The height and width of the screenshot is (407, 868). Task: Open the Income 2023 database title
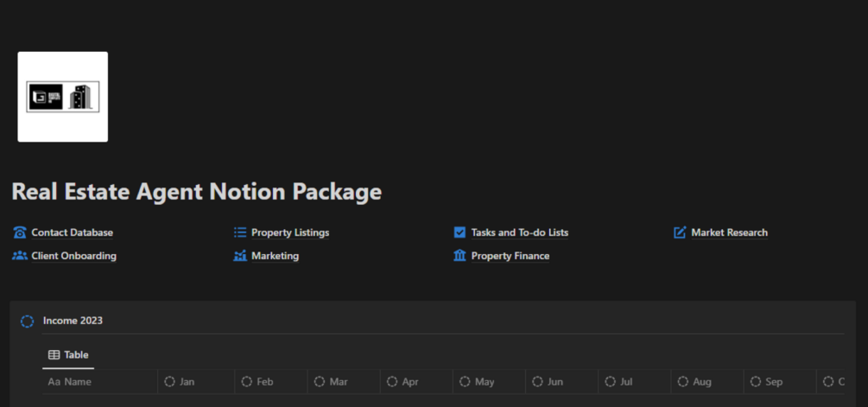[x=73, y=321]
